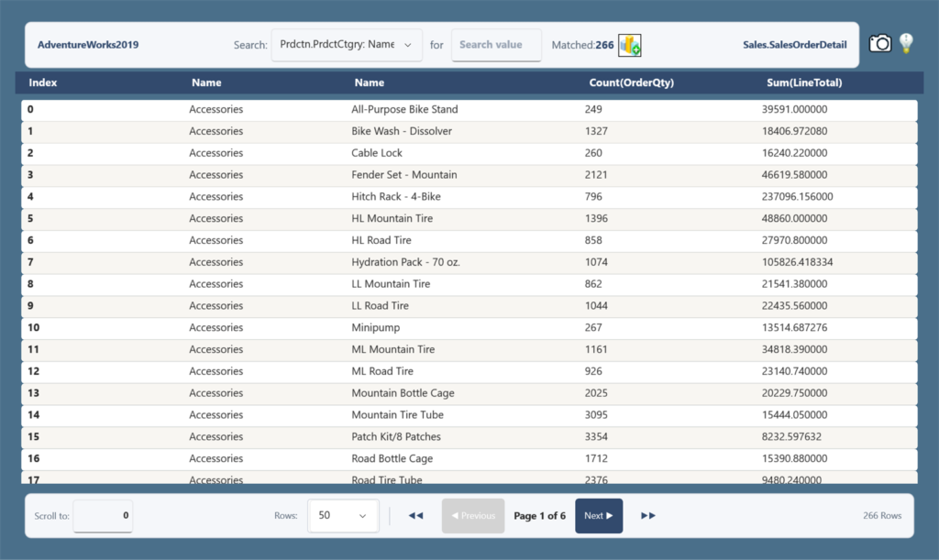
Task: Select the Hydration Pack - 70 oz. cell
Action: coord(405,262)
